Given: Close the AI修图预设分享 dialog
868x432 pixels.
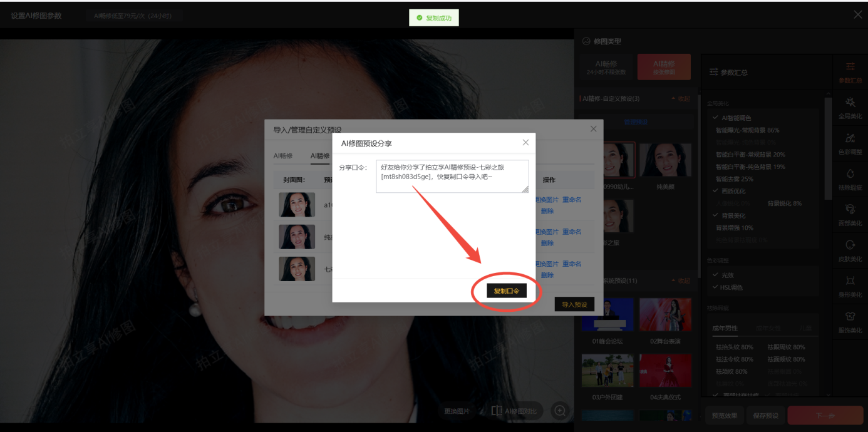Looking at the screenshot, I should click(525, 143).
